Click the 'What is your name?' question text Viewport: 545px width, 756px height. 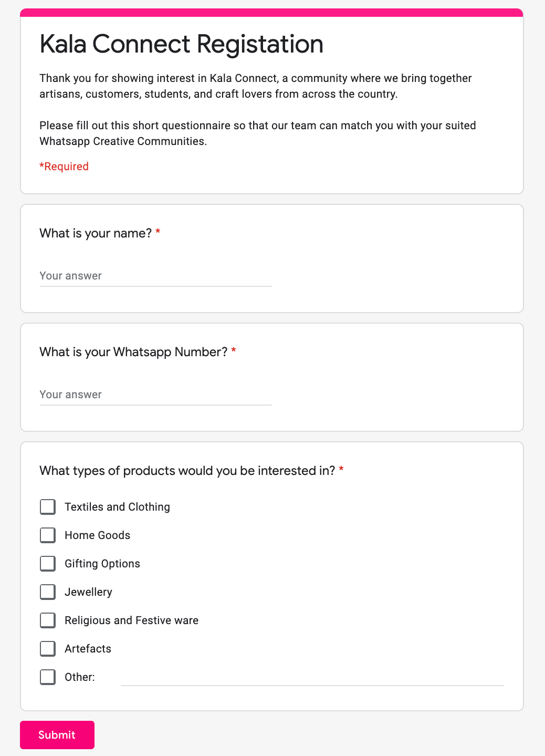pyautogui.click(x=96, y=233)
